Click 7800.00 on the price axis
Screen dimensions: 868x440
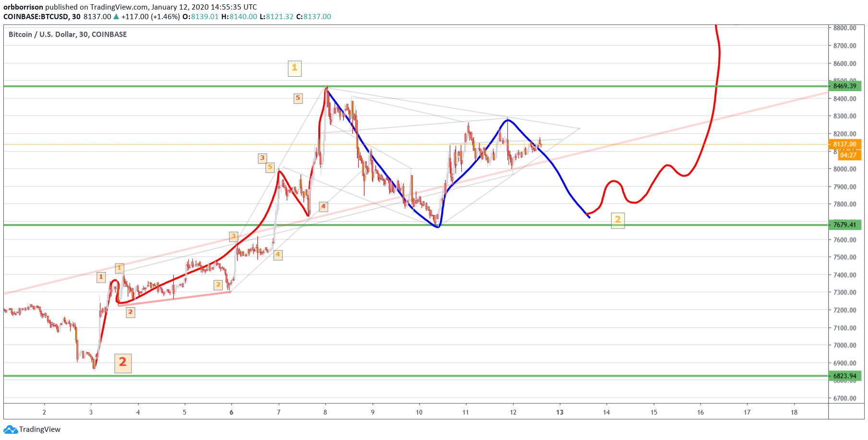[x=844, y=204]
